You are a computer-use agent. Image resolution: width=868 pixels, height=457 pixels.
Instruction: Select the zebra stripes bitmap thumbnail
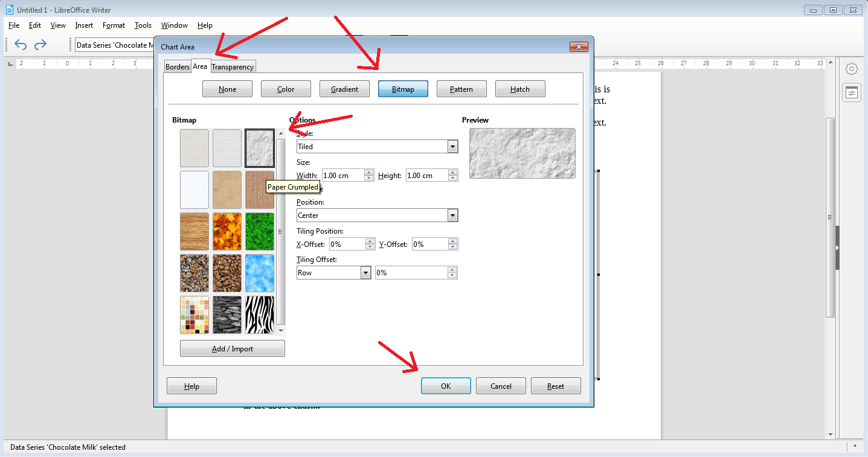260,315
